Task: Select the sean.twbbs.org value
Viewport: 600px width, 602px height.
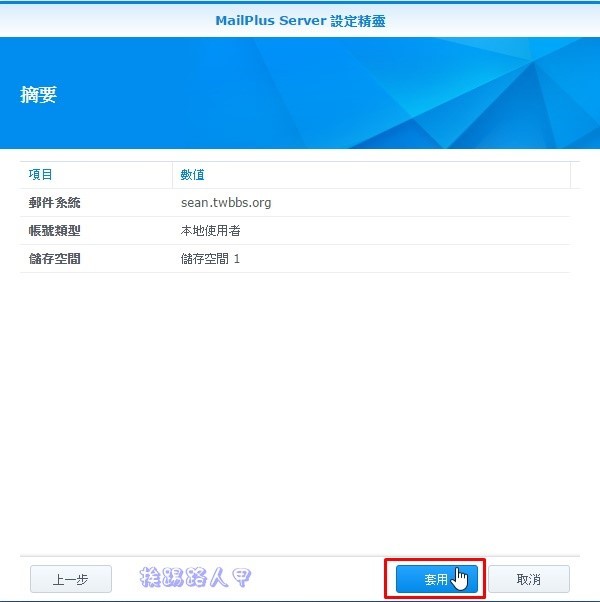Action: pyautogui.click(x=226, y=202)
